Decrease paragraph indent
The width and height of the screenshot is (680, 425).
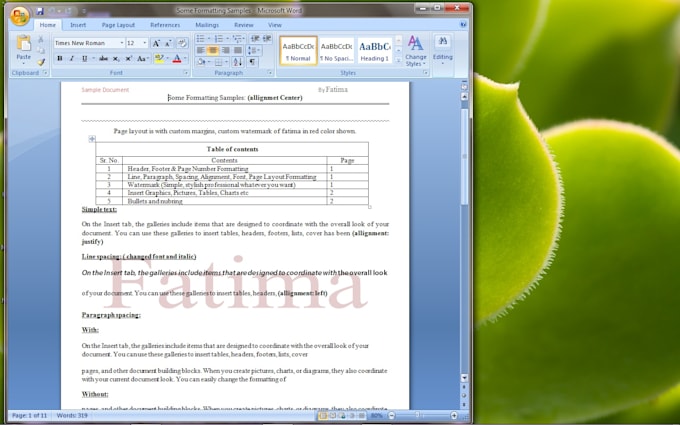point(255,39)
